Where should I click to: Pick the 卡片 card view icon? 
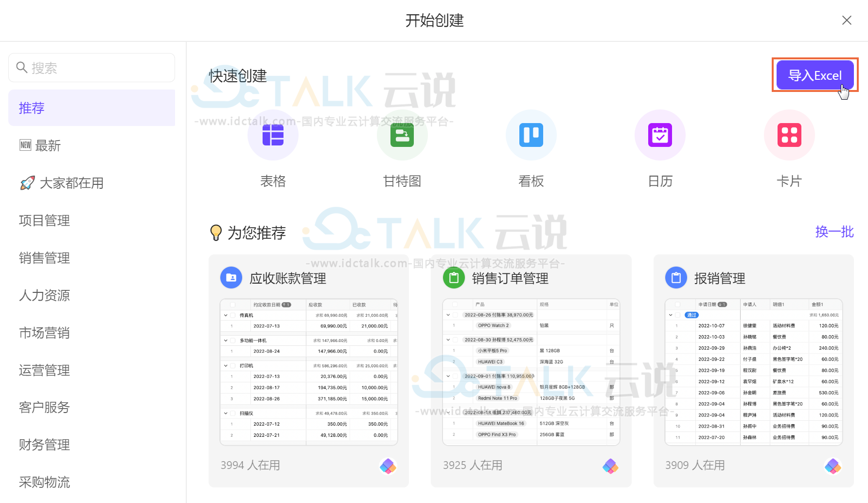point(789,135)
